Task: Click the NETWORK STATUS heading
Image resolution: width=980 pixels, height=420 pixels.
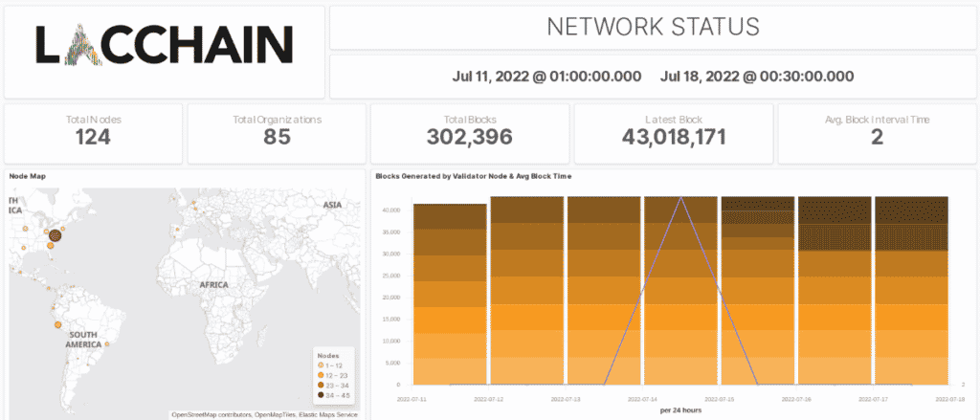Action: point(653,26)
